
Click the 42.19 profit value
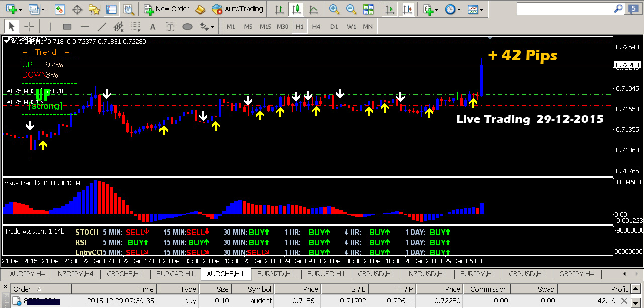[x=606, y=301]
